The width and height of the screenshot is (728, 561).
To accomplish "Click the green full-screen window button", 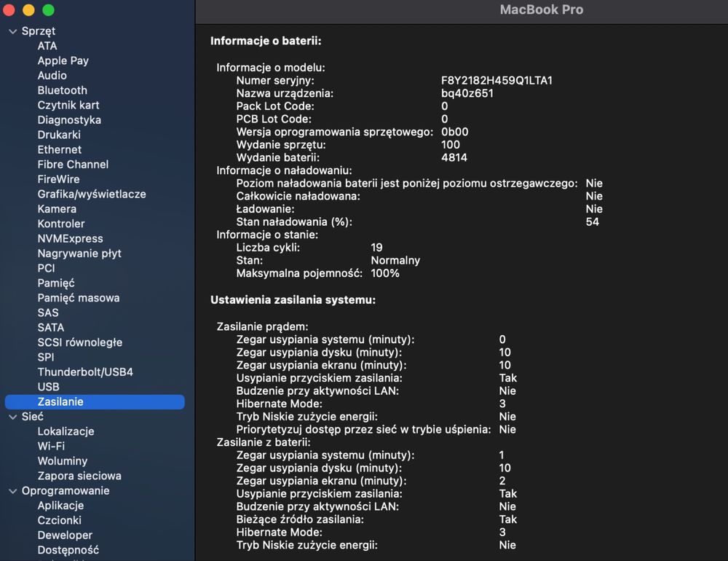I will point(48,9).
